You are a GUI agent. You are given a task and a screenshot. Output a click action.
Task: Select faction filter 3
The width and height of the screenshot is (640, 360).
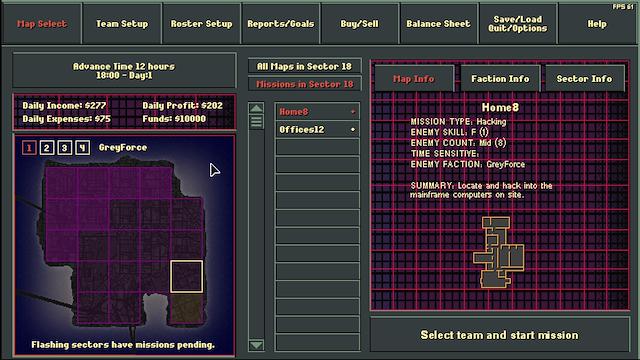coord(64,148)
